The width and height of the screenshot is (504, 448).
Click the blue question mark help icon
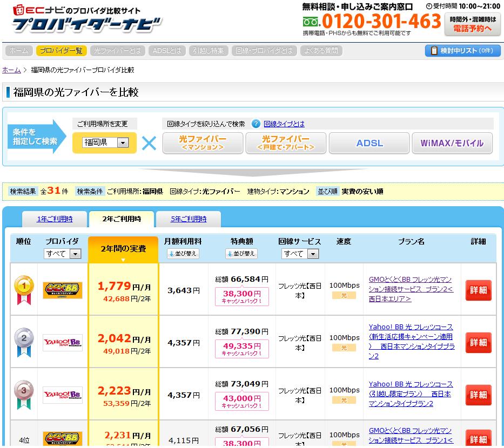(256, 124)
